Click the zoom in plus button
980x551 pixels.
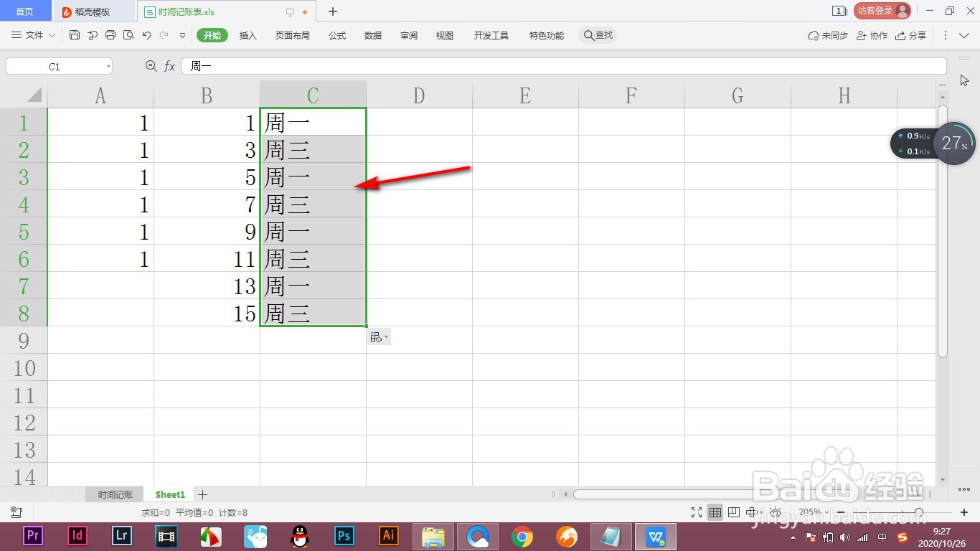[964, 512]
